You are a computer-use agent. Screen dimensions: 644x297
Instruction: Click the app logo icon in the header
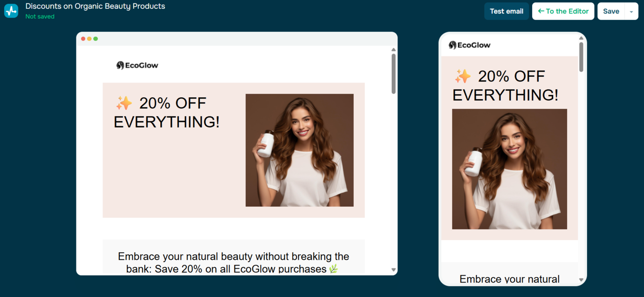pyautogui.click(x=11, y=11)
